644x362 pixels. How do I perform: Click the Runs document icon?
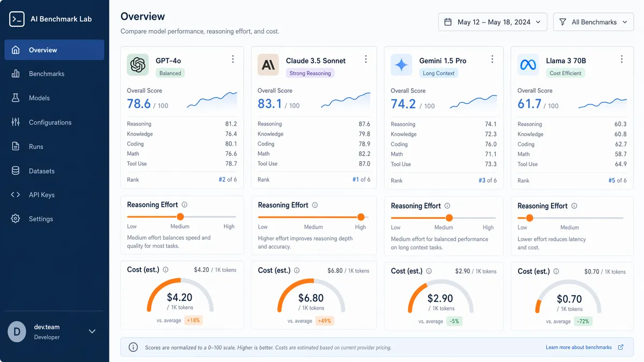[16, 146]
